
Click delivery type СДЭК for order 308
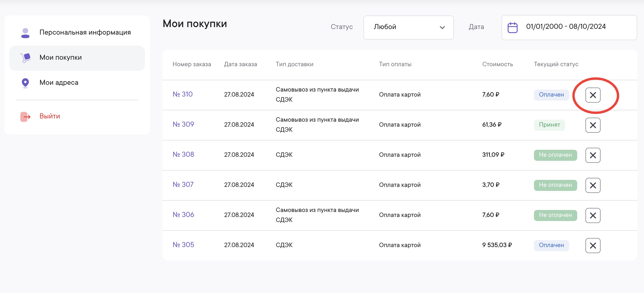[x=284, y=155]
